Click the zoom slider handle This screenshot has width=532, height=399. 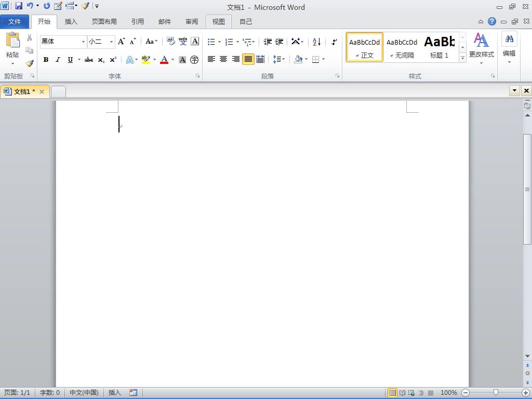(496, 393)
